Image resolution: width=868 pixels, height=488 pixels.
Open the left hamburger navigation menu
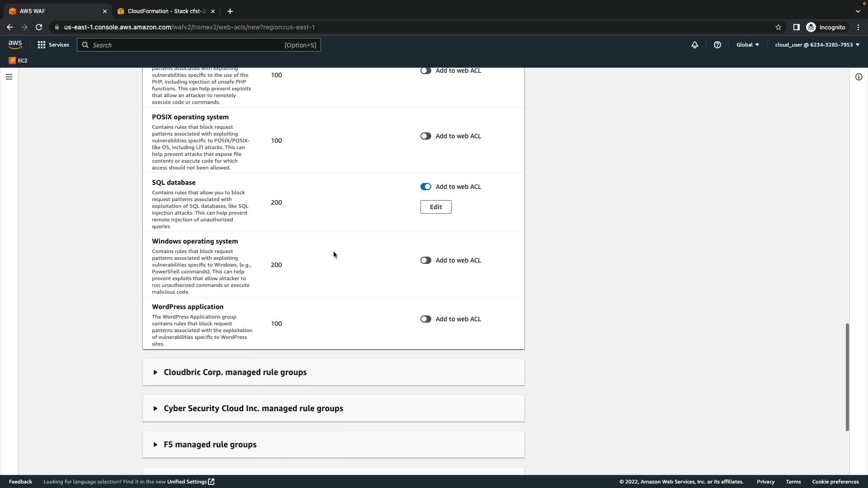click(9, 77)
